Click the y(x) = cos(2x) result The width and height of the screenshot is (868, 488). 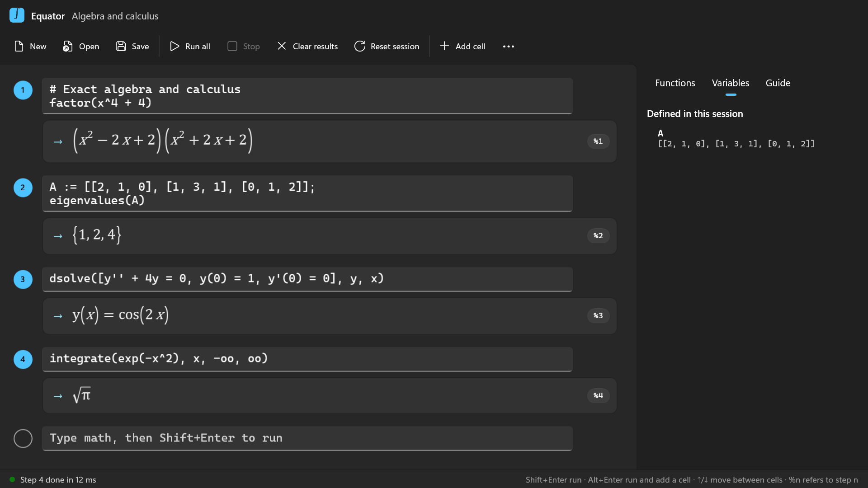click(x=120, y=314)
